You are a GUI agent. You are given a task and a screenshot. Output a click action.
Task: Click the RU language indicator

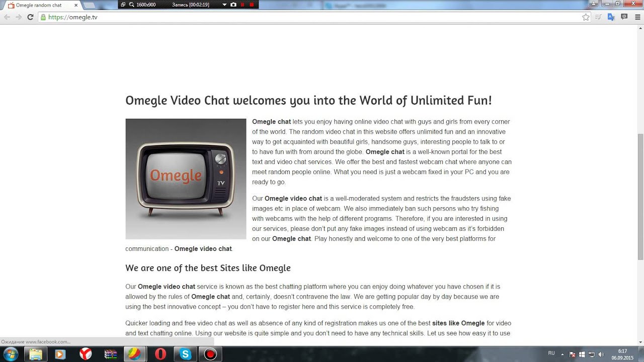click(x=551, y=353)
